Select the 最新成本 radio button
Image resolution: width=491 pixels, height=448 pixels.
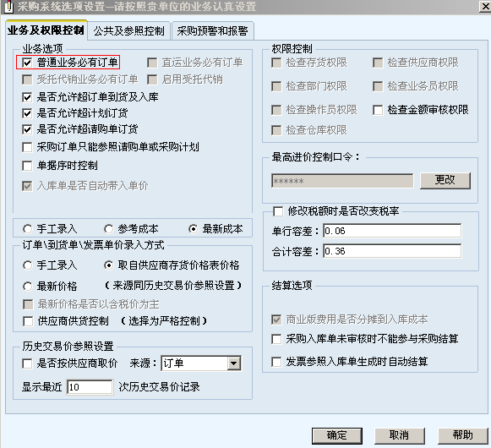194,229
